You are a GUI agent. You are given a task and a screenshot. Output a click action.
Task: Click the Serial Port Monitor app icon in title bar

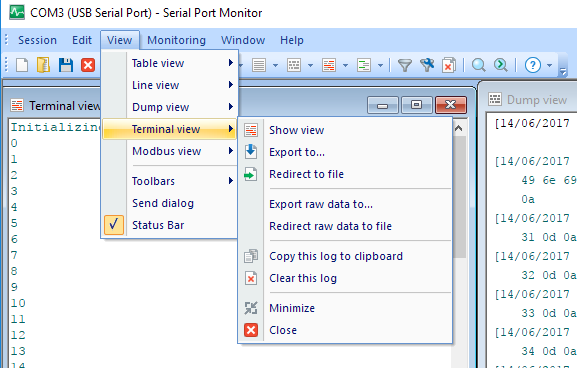[17, 13]
